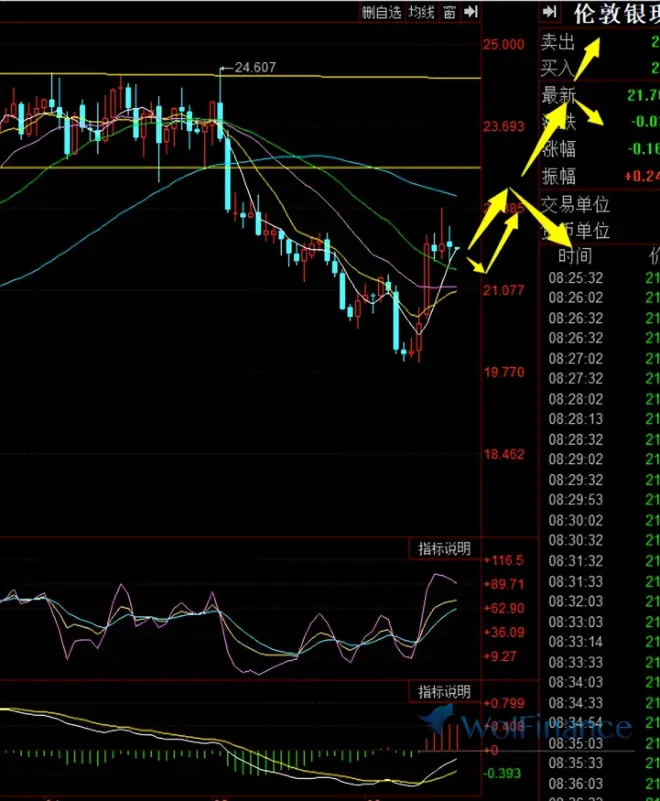Click the 时间 column header
Screen dimensions: 660x801
pos(575,256)
